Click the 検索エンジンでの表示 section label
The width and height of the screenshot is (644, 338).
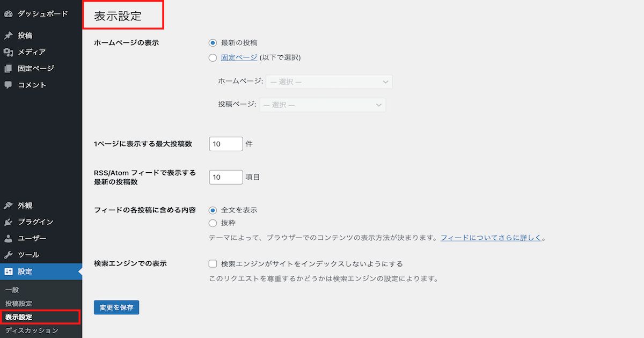[x=130, y=263]
